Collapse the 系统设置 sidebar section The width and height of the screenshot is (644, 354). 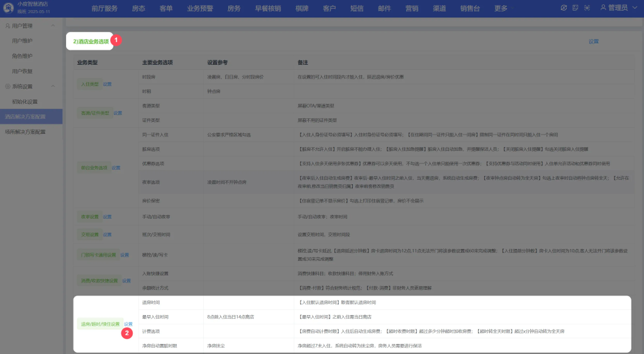pyautogui.click(x=53, y=86)
